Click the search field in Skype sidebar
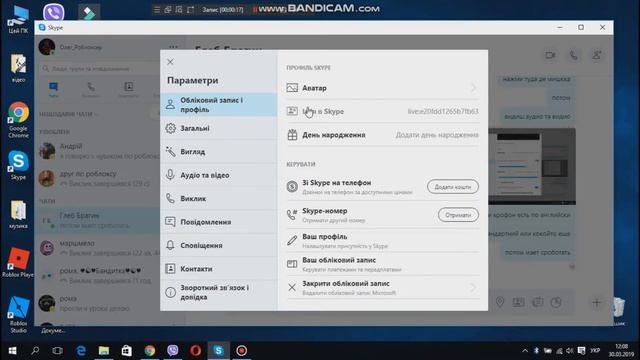Screen dimensions: 640x360 pos(100,69)
